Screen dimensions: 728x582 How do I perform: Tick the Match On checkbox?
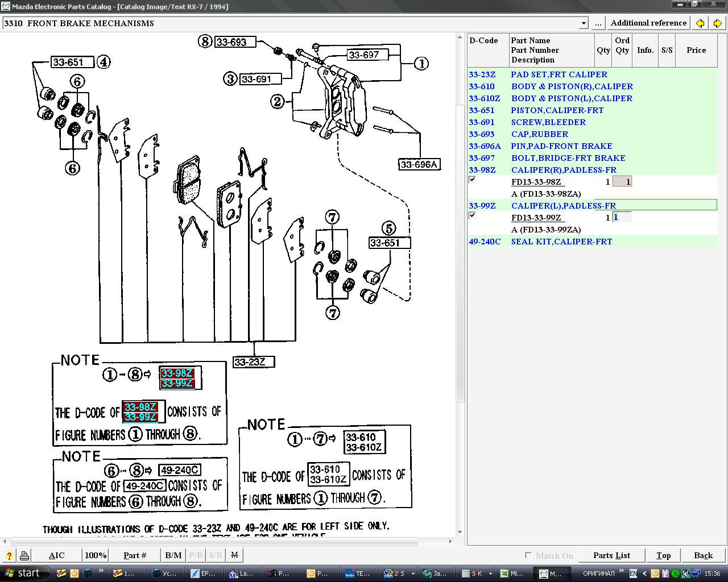click(x=528, y=555)
